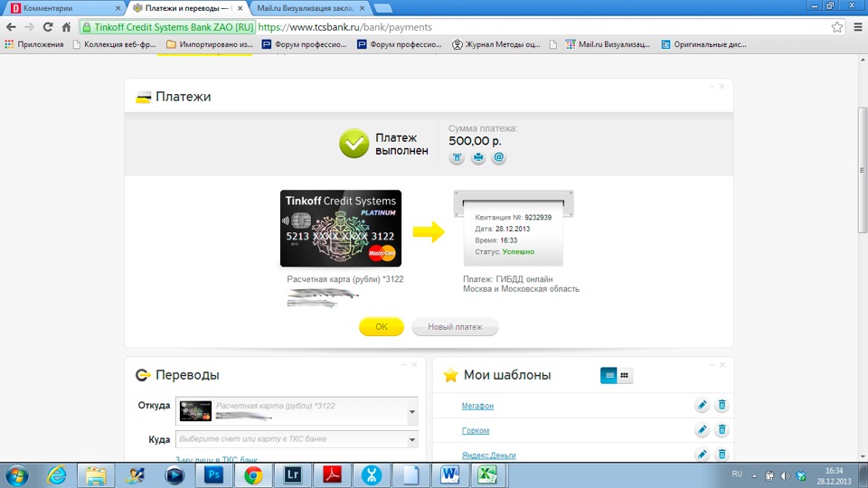Open Photoshop from taskbar

click(x=213, y=475)
